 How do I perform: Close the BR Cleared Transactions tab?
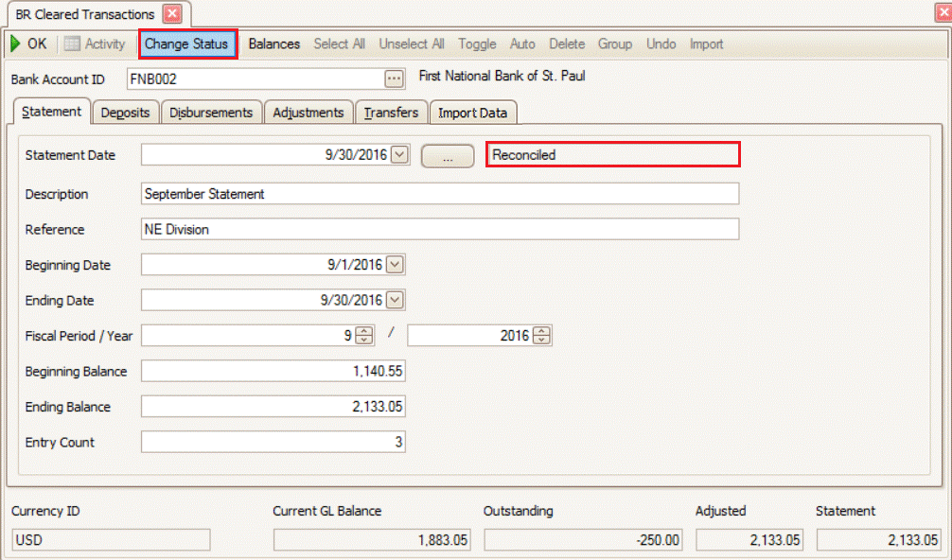coord(171,14)
